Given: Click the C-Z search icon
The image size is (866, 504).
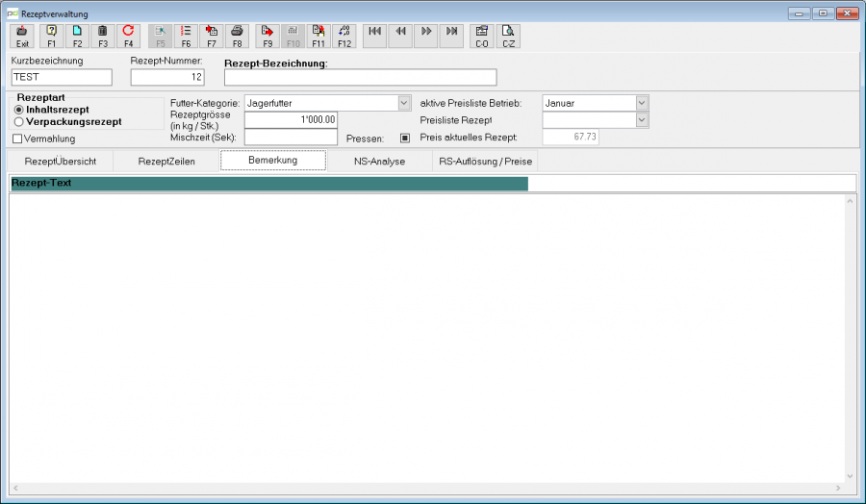Looking at the screenshot, I should coord(508,37).
